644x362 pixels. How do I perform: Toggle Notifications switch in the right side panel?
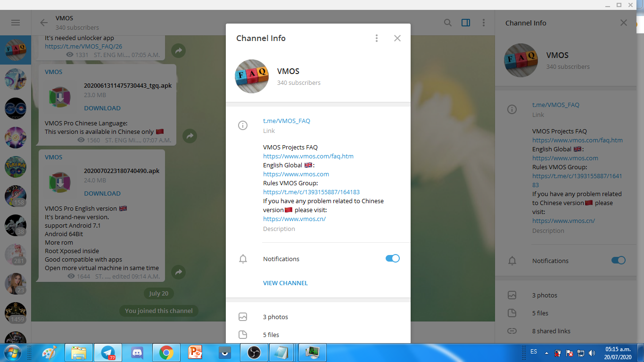coord(618,260)
